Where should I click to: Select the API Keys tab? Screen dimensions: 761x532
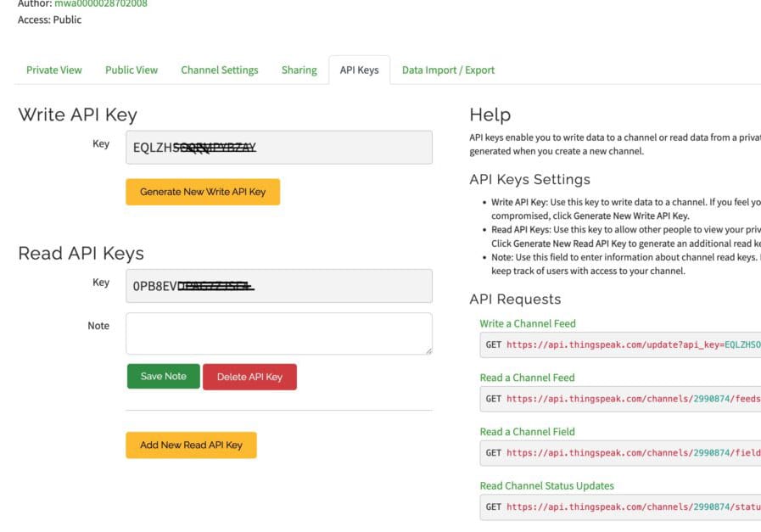360,70
